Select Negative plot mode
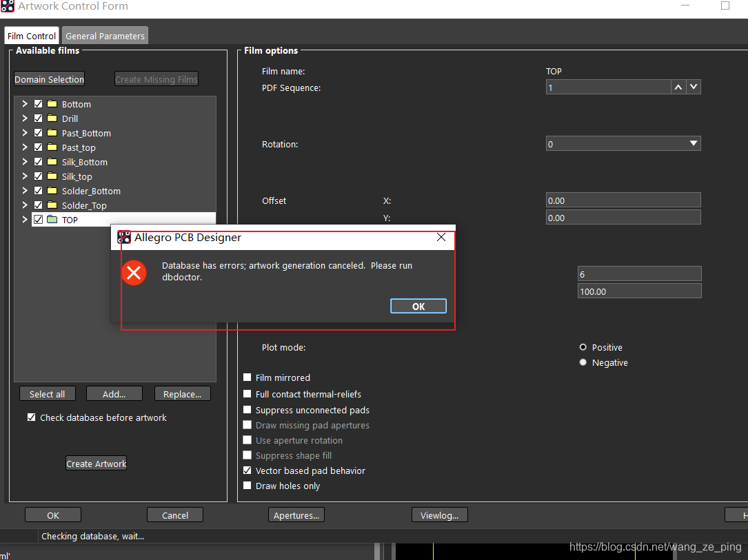This screenshot has height=560, width=748. [583, 362]
